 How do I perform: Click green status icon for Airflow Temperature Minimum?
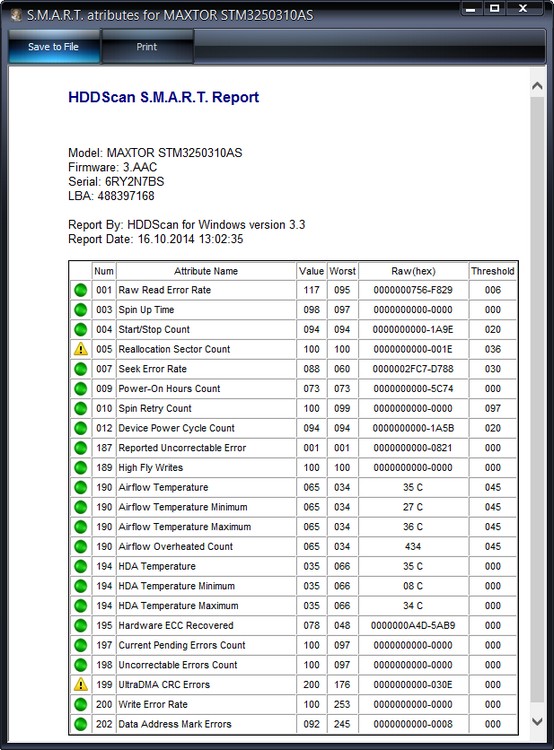(x=80, y=507)
